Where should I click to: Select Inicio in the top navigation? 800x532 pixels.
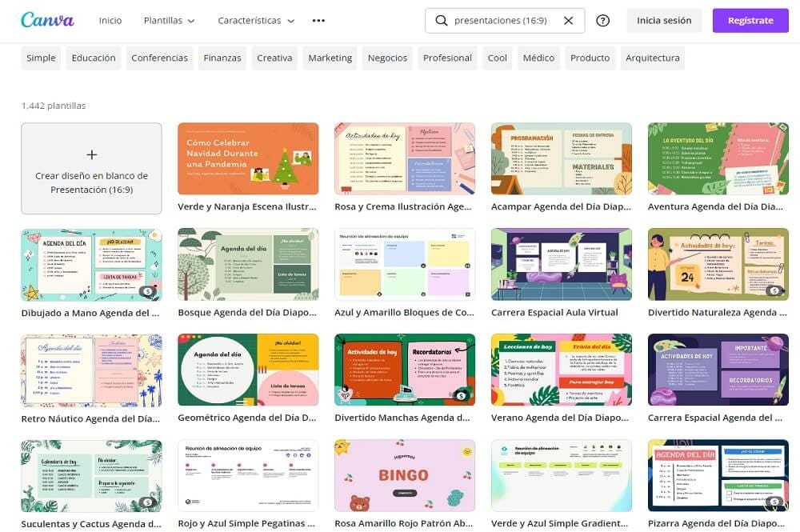click(x=110, y=20)
